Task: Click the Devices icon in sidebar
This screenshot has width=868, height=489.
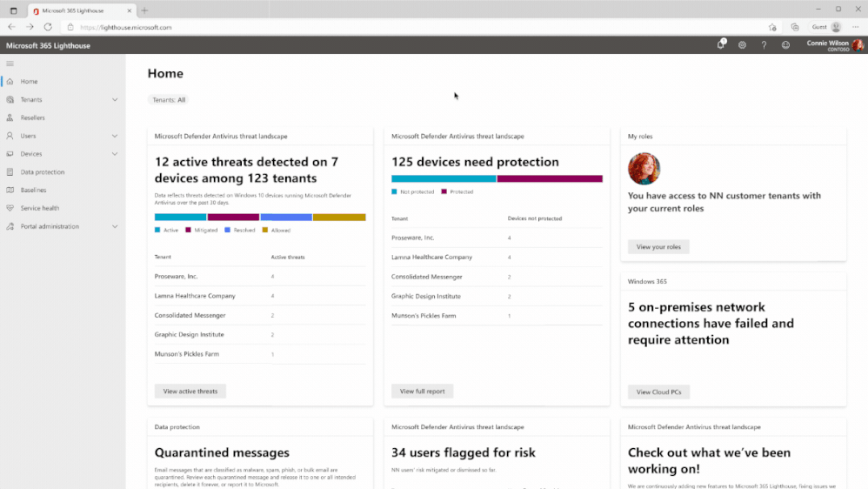Action: coord(10,154)
